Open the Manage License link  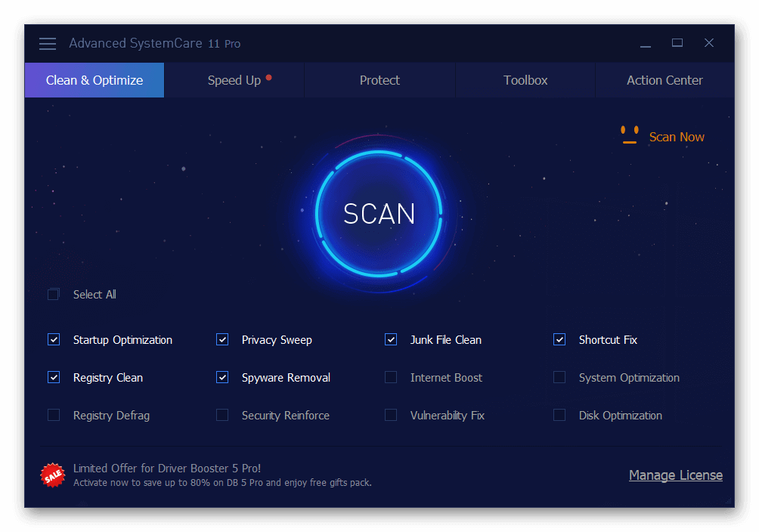pyautogui.click(x=676, y=475)
